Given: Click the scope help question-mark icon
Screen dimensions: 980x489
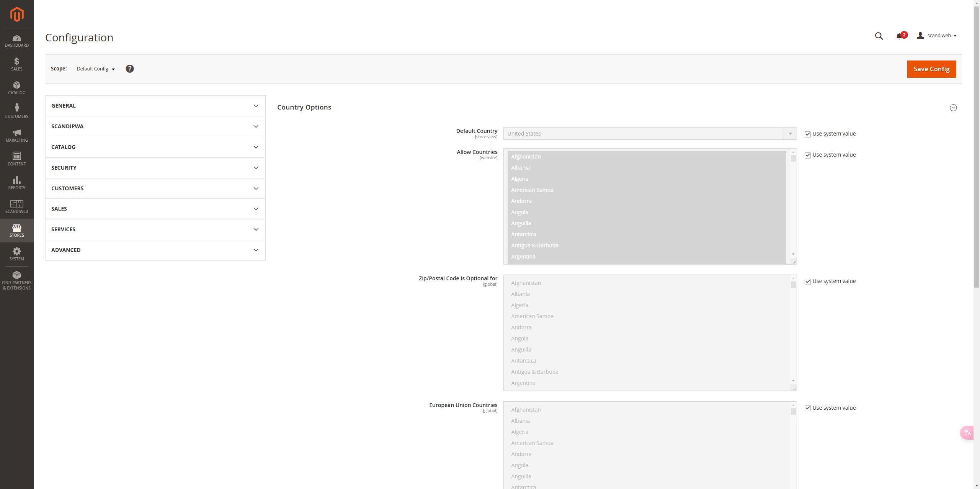Looking at the screenshot, I should point(130,69).
